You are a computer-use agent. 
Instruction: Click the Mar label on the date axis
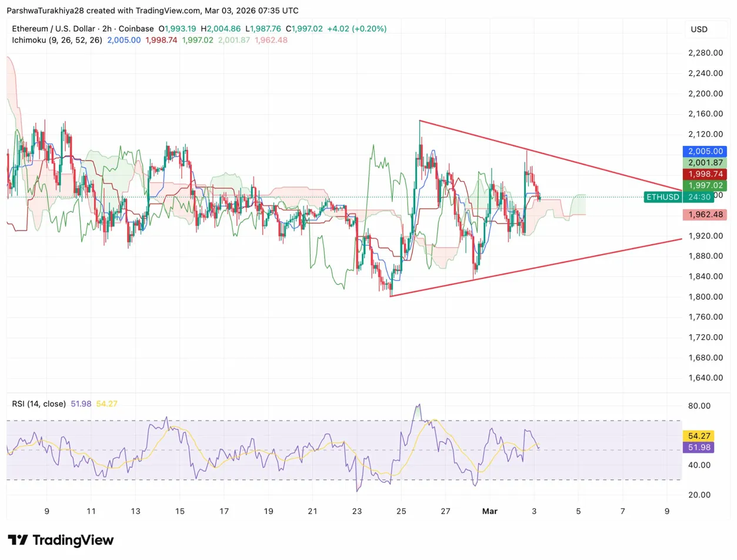(x=489, y=512)
